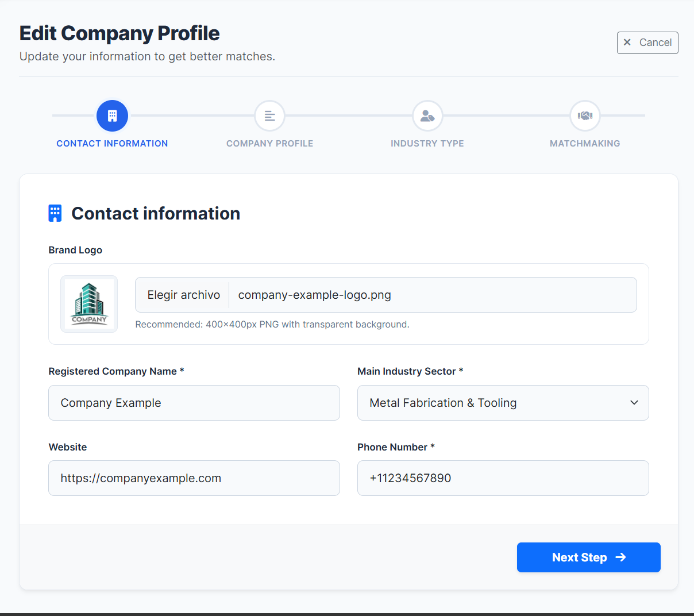
Task: Click the Cancel button
Action: click(647, 43)
